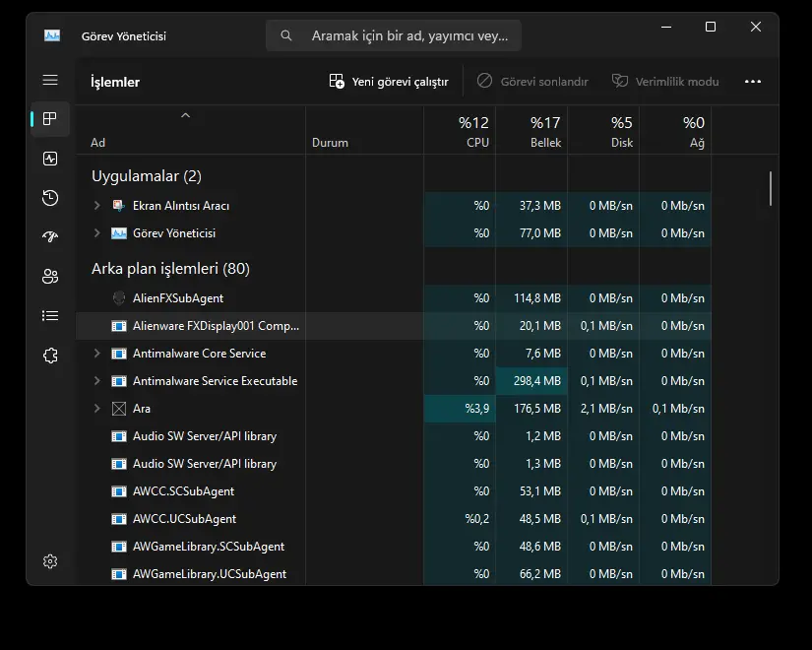Sort by the Durum column header

click(x=364, y=131)
